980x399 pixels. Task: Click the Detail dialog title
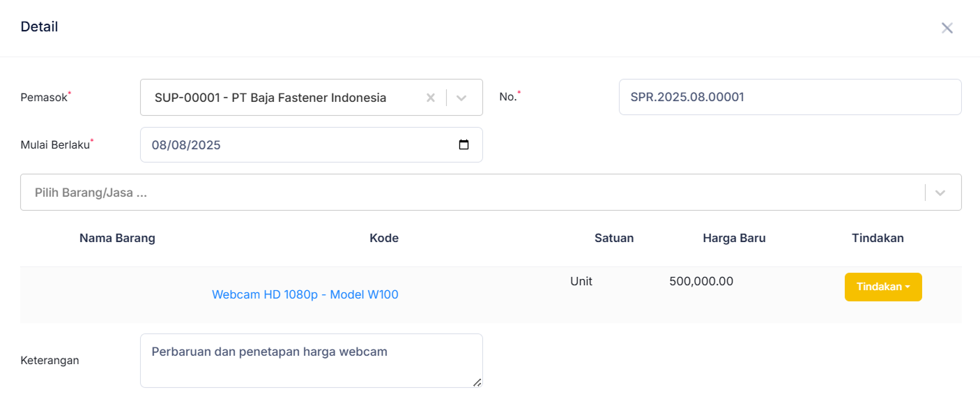(x=39, y=27)
